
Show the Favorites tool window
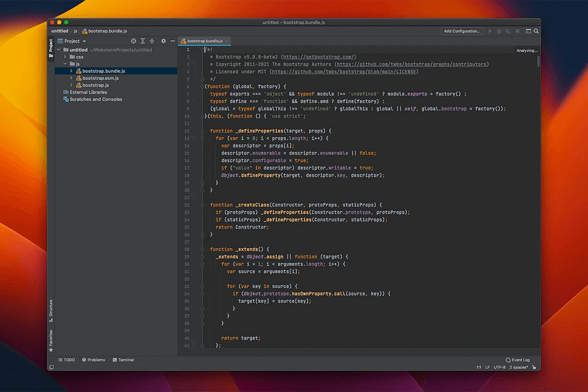51,336
